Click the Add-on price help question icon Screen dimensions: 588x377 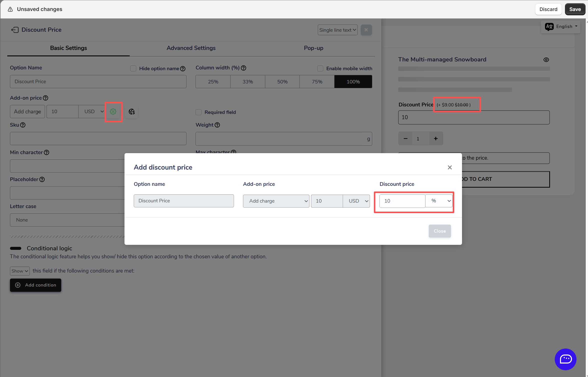click(x=45, y=98)
